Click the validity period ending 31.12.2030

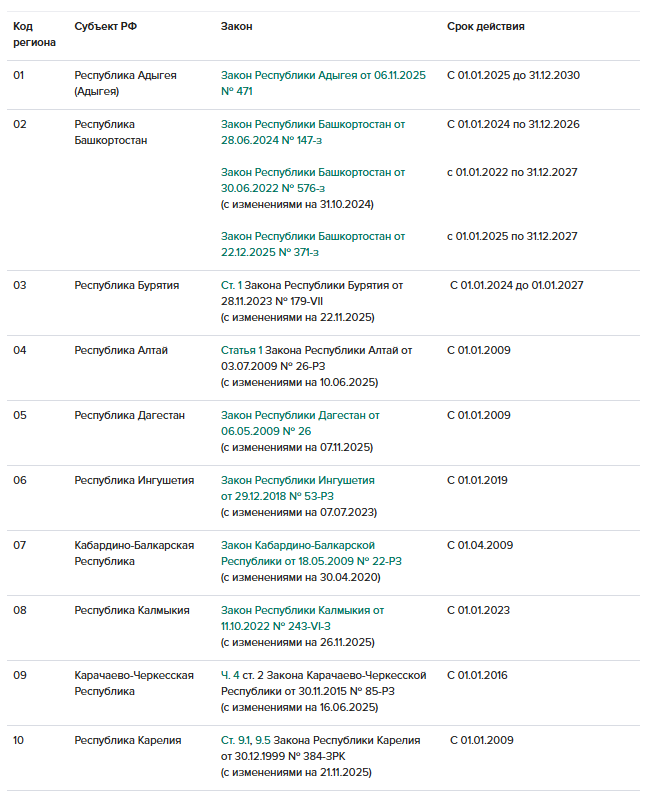click(513, 75)
